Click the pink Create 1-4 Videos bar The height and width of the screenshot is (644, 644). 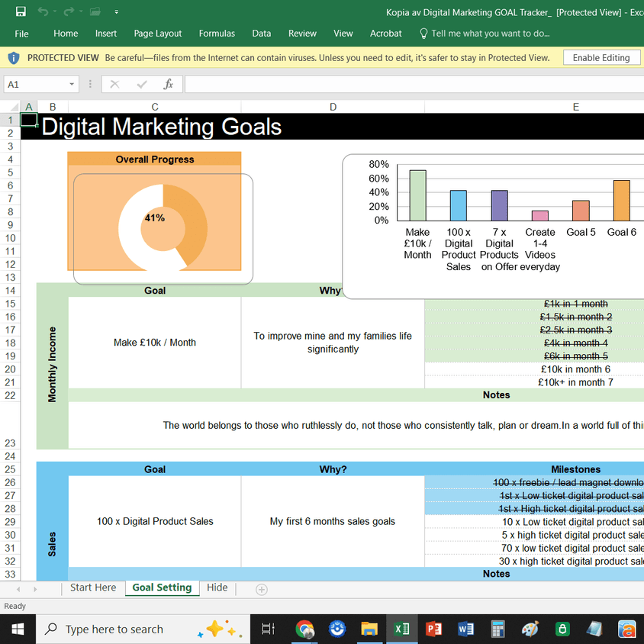540,216
